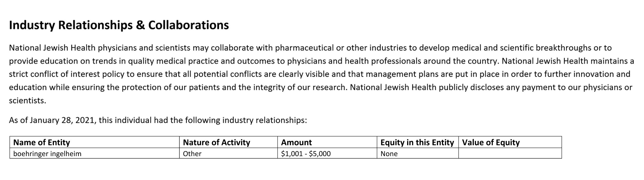Click the line starting education while ensuring
This screenshot has height=180, width=644.
coord(320,88)
